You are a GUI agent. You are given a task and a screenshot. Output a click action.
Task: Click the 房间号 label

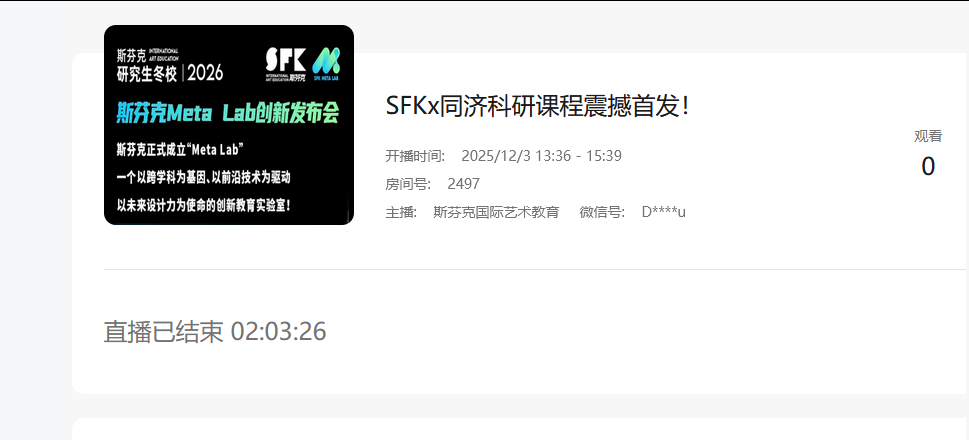pos(408,184)
